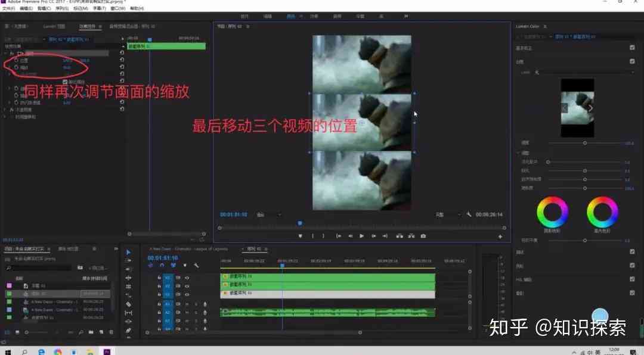This screenshot has width=644, height=355.
Task: Open the A New Dawn timeline tab
Action: pos(188,249)
